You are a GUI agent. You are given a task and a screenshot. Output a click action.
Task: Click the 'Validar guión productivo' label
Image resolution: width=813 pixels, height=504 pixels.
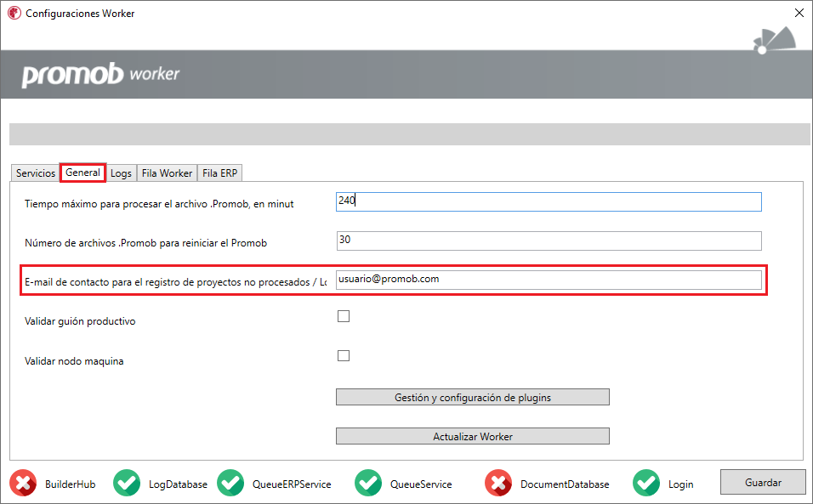[80, 321]
